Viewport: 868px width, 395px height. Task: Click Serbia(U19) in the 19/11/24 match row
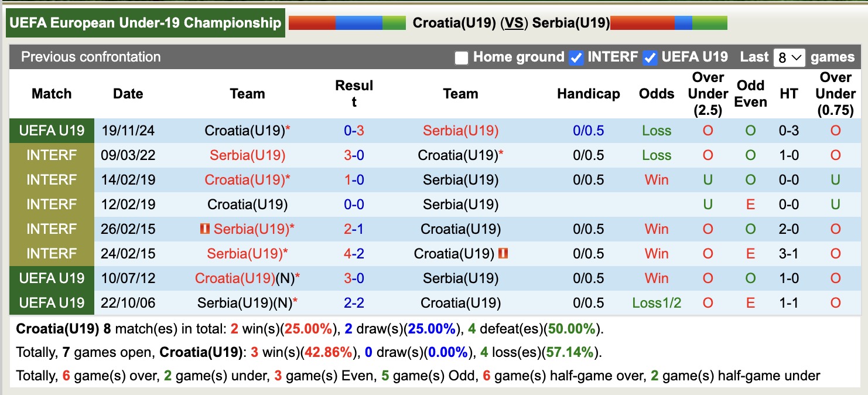(460, 131)
